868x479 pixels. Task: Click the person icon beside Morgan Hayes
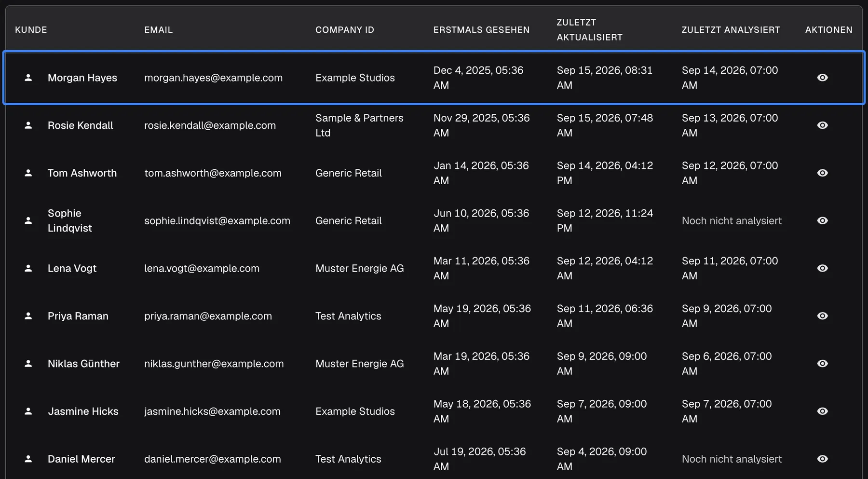coord(28,78)
